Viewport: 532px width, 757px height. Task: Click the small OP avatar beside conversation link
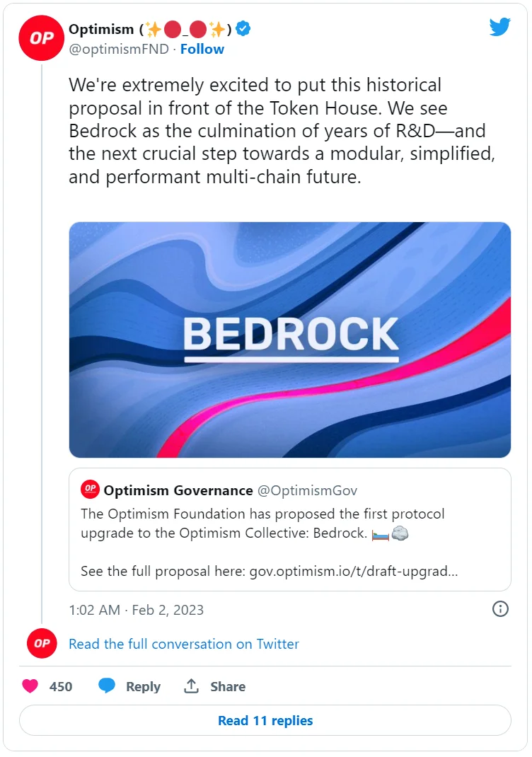(x=42, y=644)
